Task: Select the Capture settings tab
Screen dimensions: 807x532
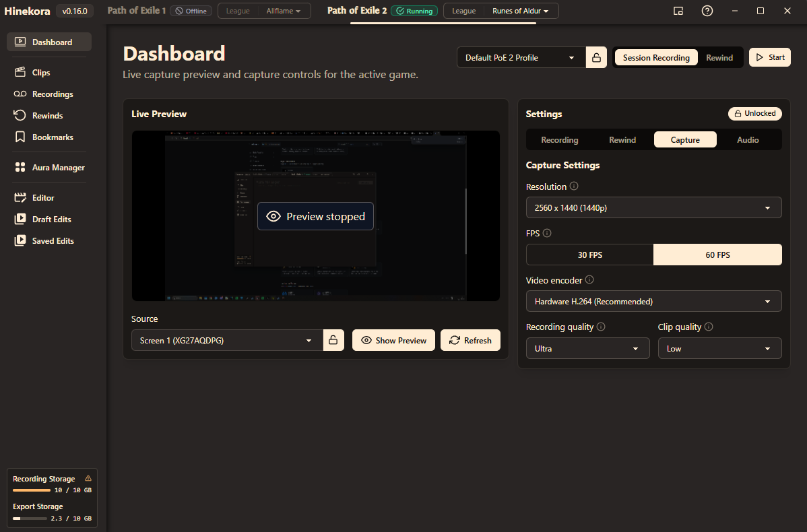Action: (x=685, y=140)
